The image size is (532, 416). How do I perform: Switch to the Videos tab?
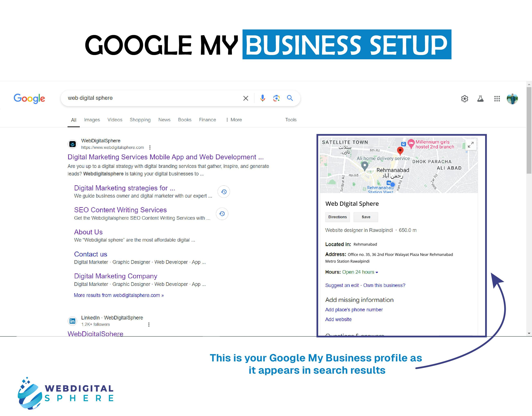pos(115,120)
